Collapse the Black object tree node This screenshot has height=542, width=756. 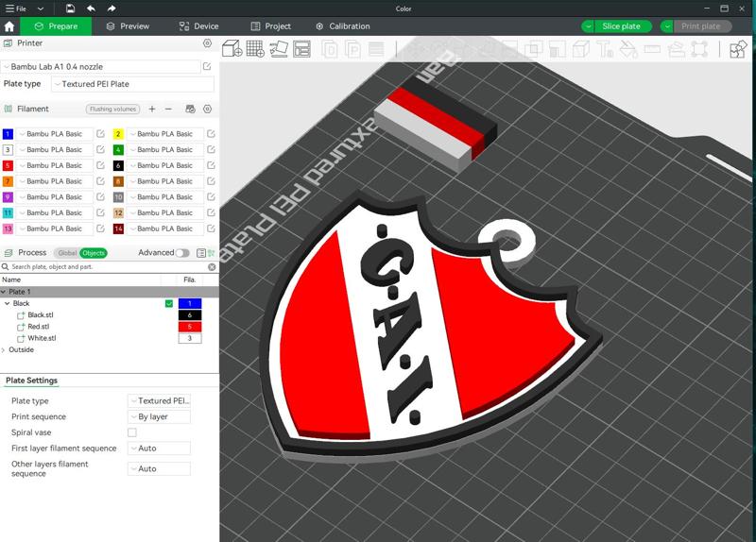[8, 303]
